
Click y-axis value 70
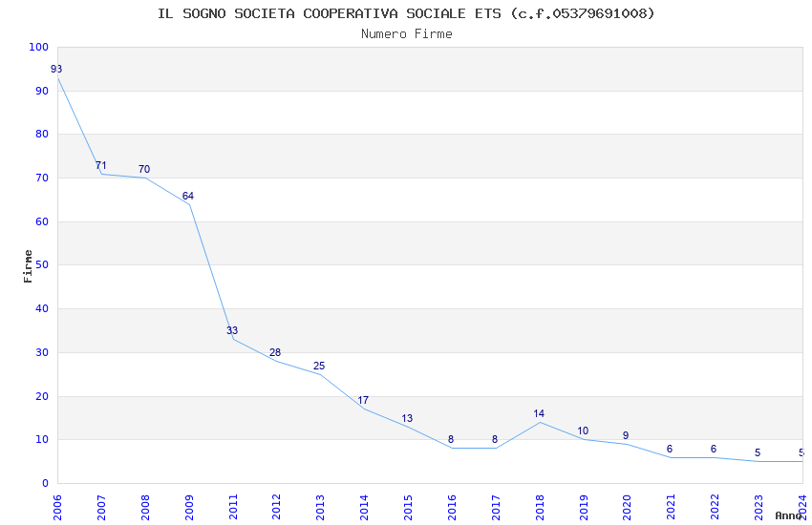[x=42, y=178]
